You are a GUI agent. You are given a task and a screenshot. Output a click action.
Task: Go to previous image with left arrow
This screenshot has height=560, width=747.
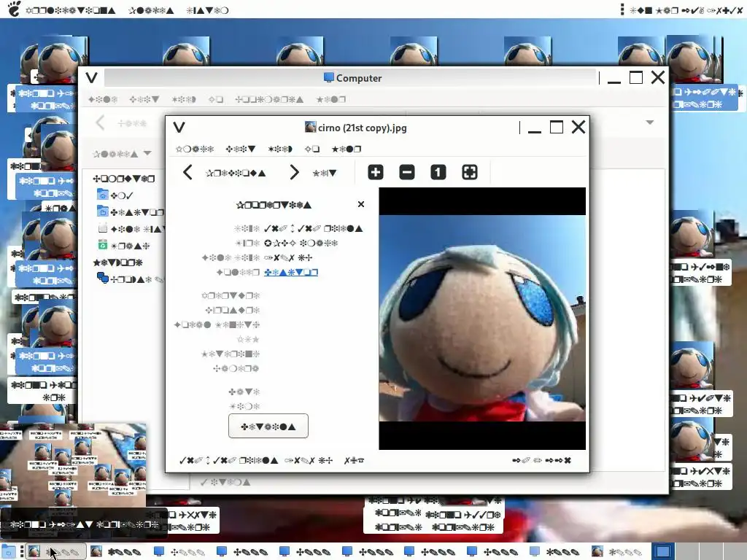tap(187, 172)
